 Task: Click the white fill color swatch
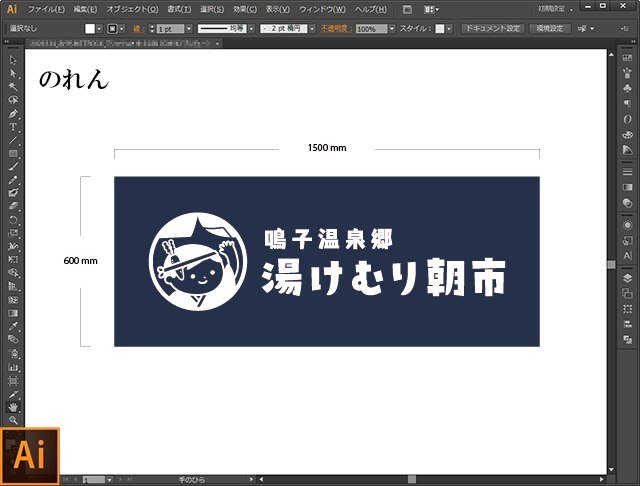90,29
